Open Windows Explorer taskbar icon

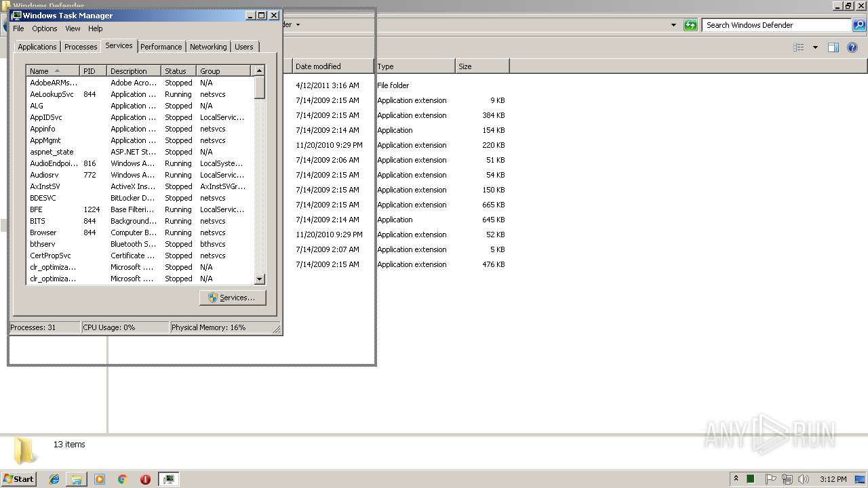coord(77,479)
